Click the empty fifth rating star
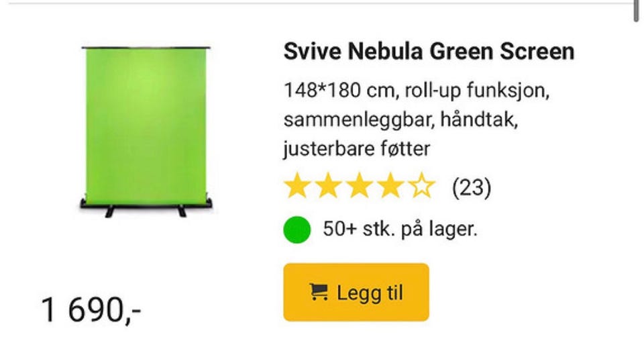Viewport: 644px width, 347px height. 421,186
